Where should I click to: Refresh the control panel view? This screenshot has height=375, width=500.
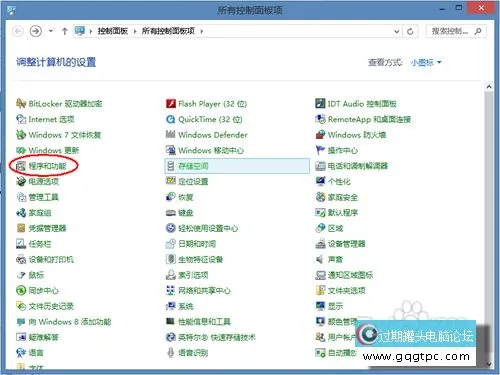coord(410,31)
